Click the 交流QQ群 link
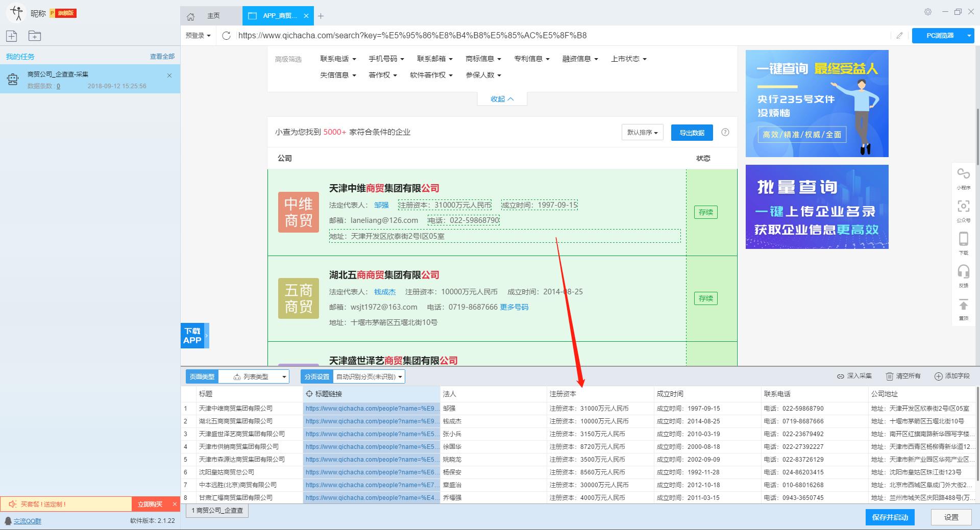This screenshot has width=980, height=530. click(28, 521)
